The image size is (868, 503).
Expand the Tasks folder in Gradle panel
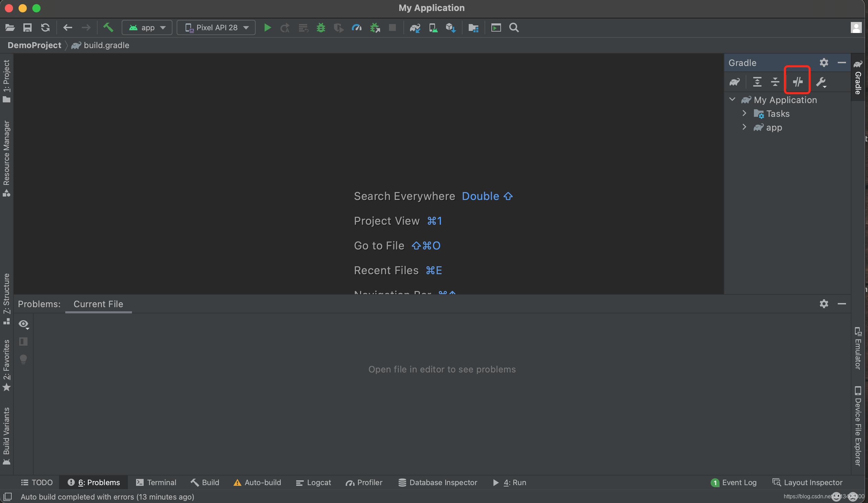pyautogui.click(x=745, y=113)
